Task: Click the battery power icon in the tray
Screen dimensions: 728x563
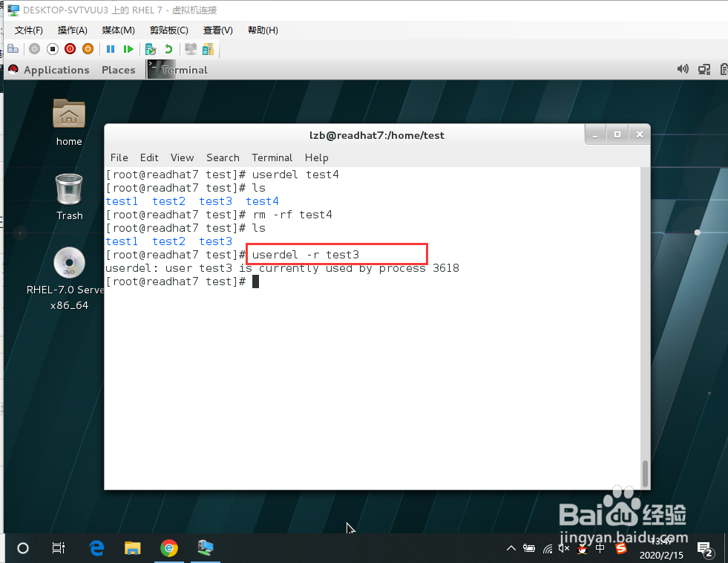Action: pos(529,548)
